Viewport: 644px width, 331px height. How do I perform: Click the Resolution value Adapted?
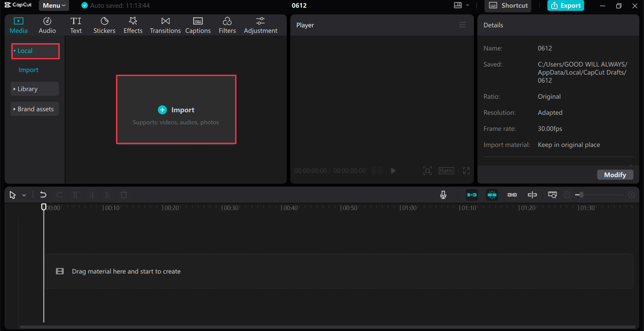(550, 113)
